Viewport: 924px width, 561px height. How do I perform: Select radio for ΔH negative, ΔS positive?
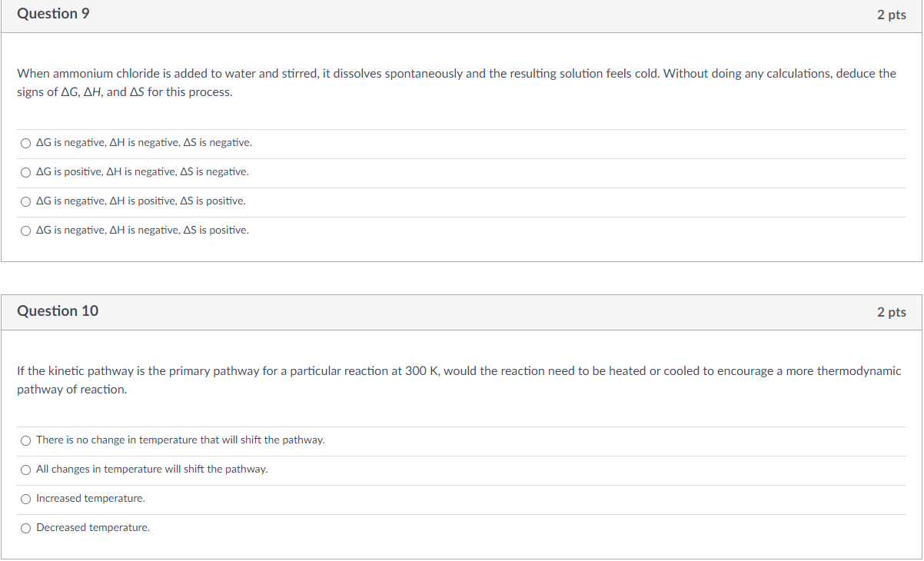(26, 231)
